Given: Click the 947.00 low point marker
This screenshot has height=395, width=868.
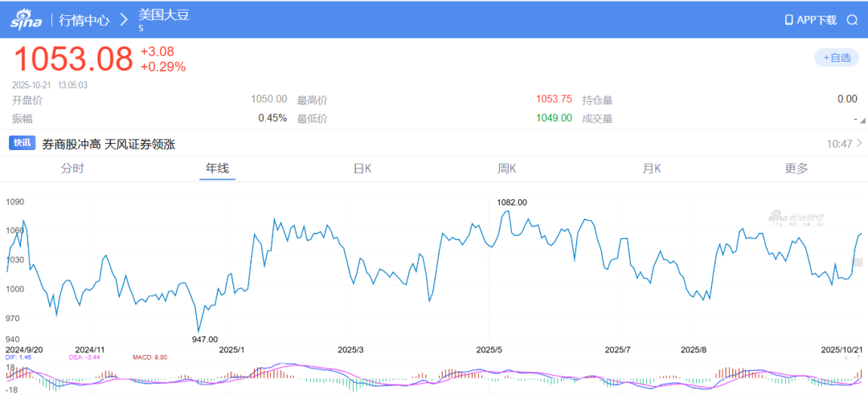Looking at the screenshot, I should point(205,340).
